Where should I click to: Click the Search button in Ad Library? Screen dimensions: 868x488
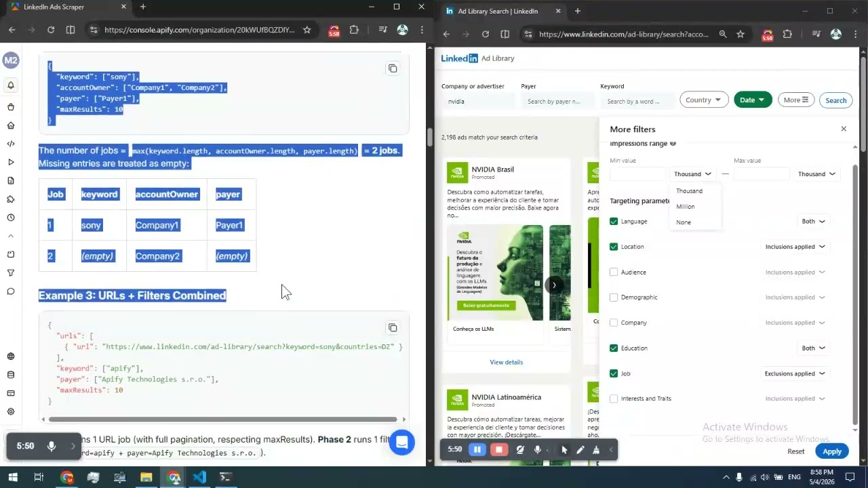coord(835,100)
